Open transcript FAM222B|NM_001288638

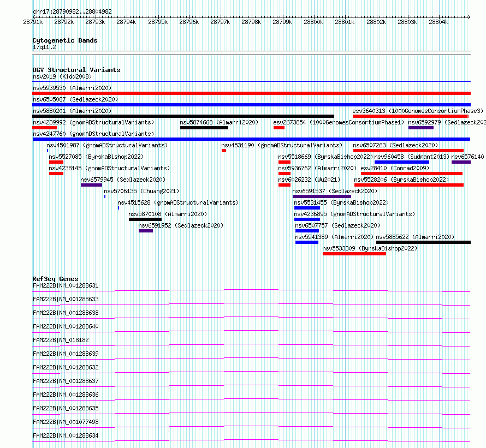point(66,313)
